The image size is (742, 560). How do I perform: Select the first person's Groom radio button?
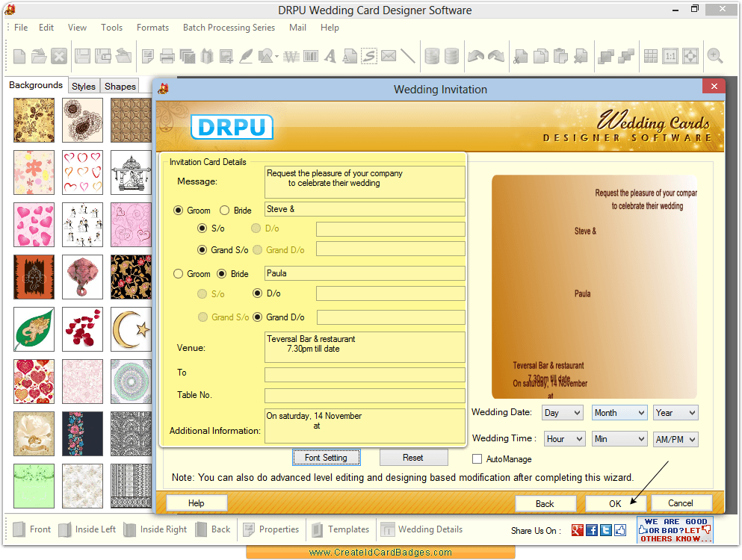pos(178,211)
